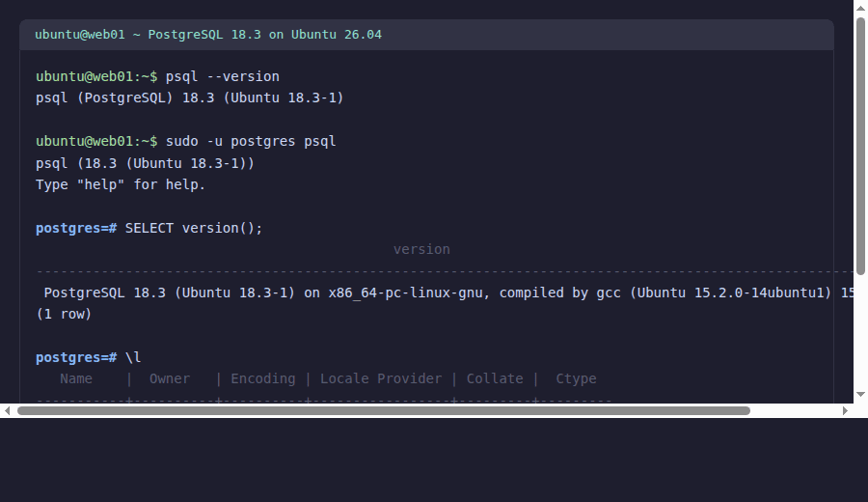This screenshot has width=868, height=502.
Task: Click the 'Locale Provider' column header
Action: [x=381, y=378]
